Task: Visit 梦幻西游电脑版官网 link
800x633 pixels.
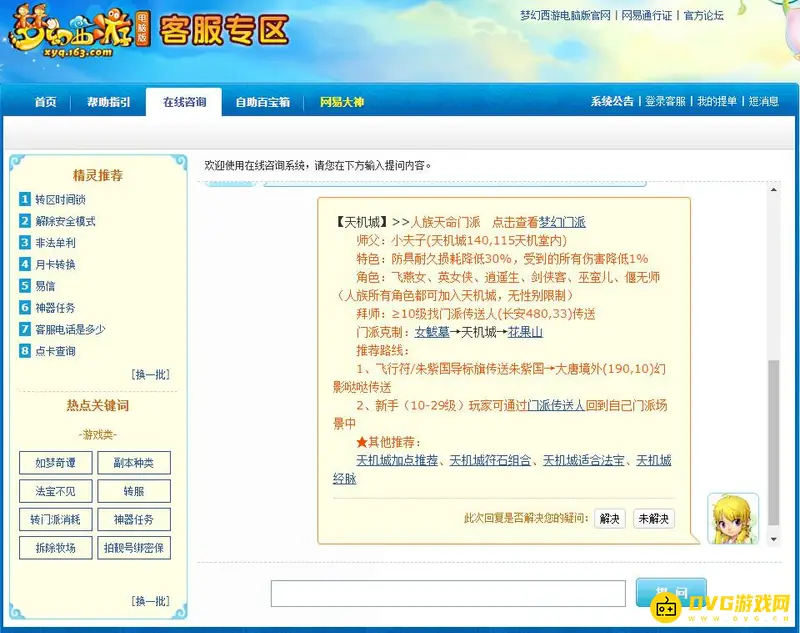Action: [565, 15]
